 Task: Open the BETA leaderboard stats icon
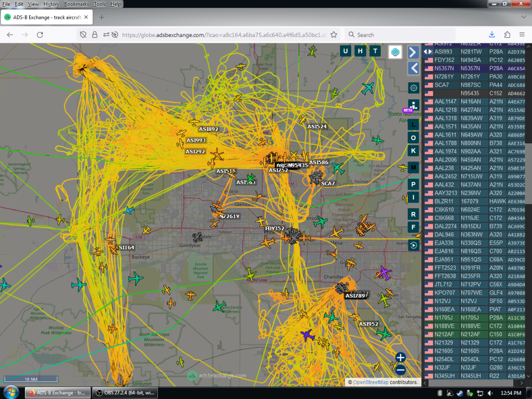413,105
